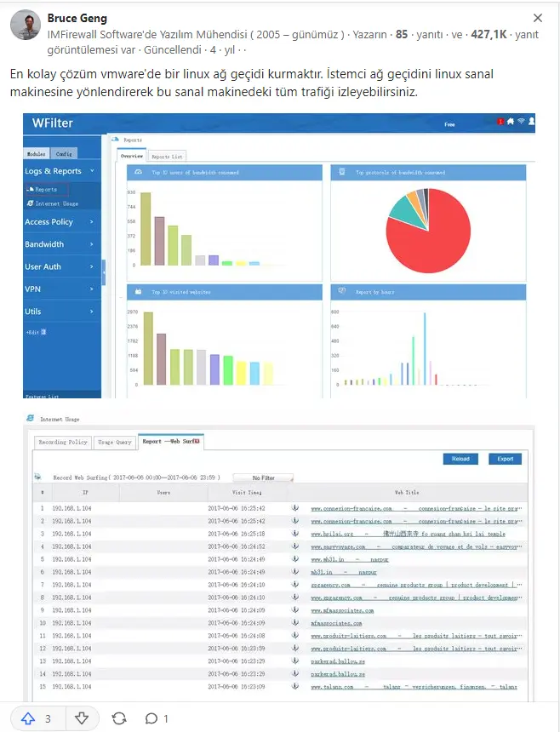Open the Usage Query tab
Viewport: 560px width, 732px height.
pyautogui.click(x=115, y=442)
